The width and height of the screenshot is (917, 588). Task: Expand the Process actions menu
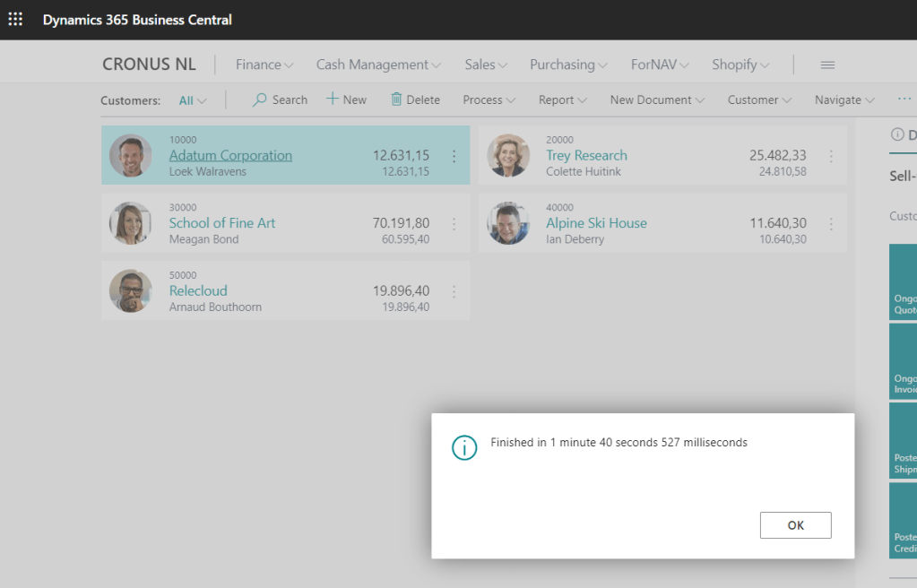pos(489,99)
